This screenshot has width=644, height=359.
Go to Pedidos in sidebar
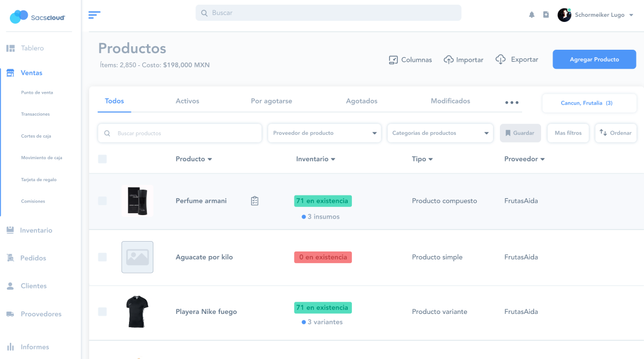click(33, 258)
